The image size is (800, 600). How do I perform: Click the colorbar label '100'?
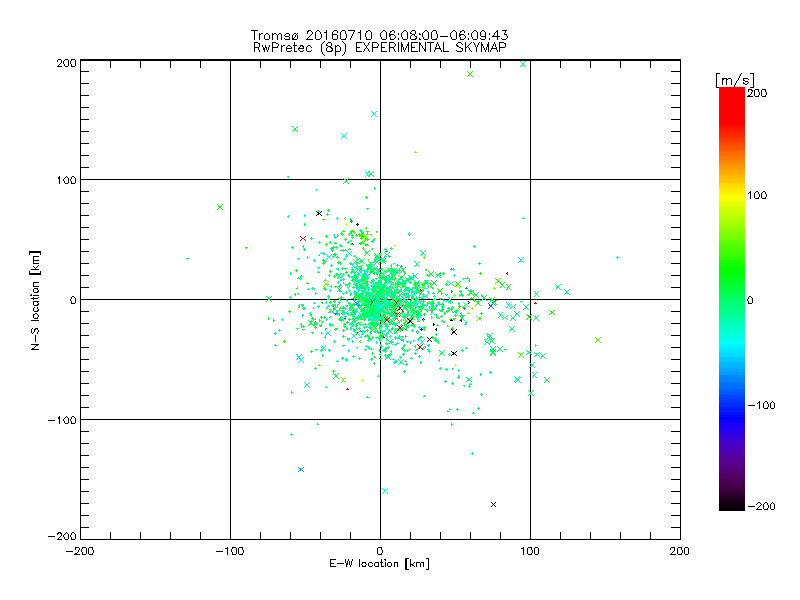757,195
